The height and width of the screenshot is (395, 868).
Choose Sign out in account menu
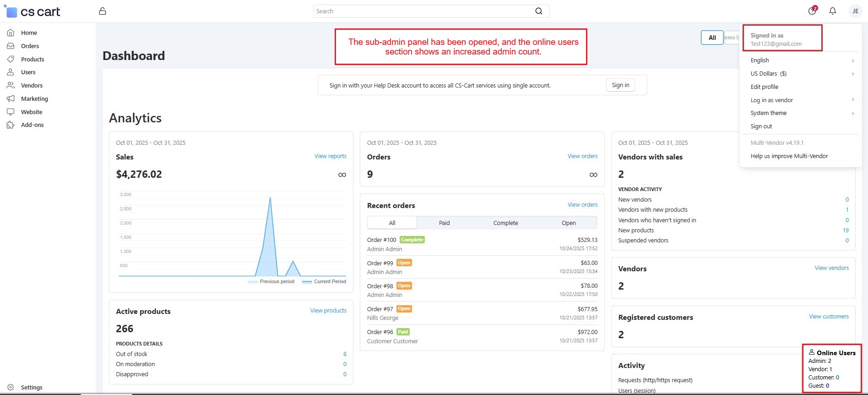pos(761,126)
